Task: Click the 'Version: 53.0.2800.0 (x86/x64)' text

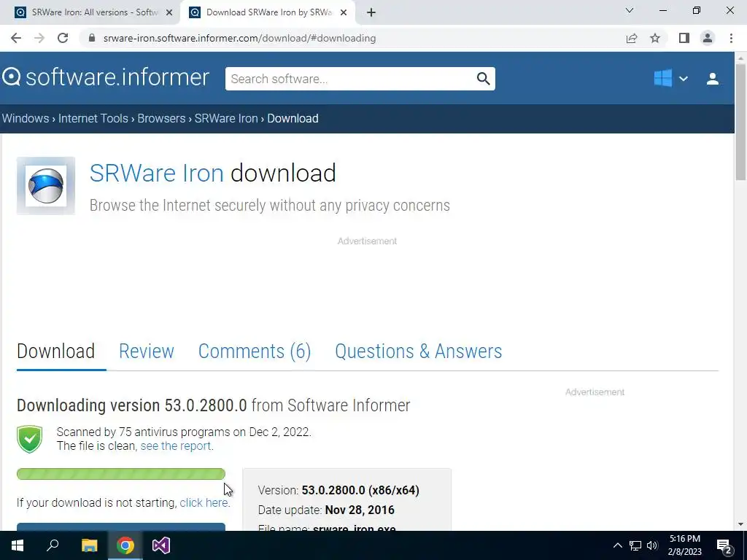Action: point(338,490)
